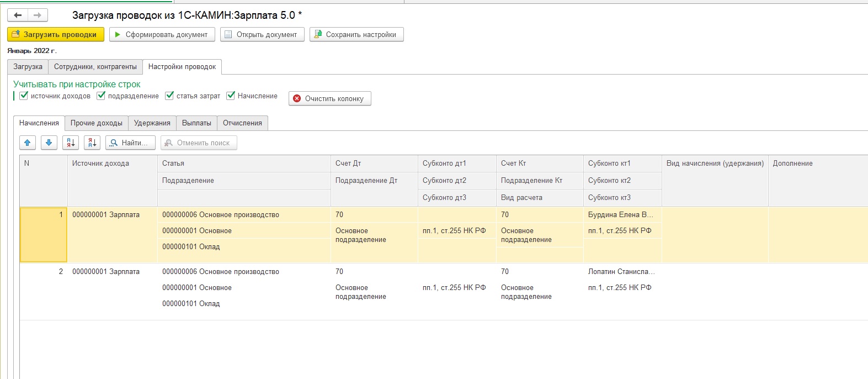Select 'Начисления' sub-tab
868x379 pixels.
(x=39, y=123)
